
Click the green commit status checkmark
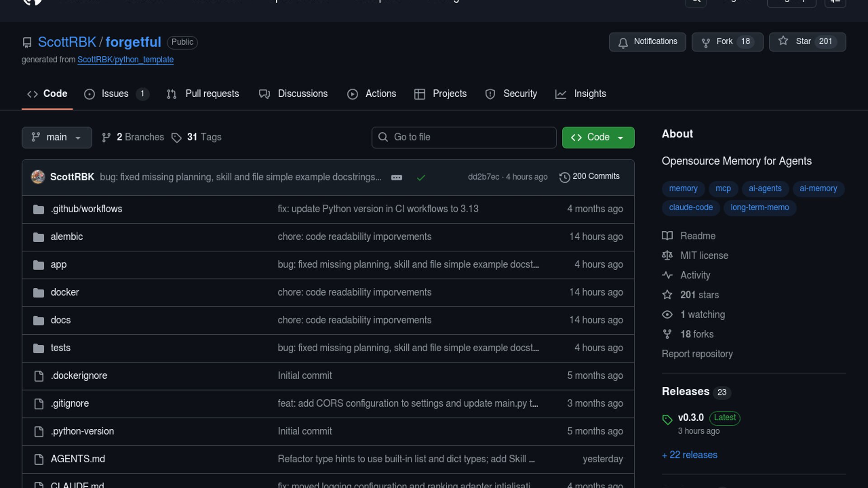click(421, 178)
